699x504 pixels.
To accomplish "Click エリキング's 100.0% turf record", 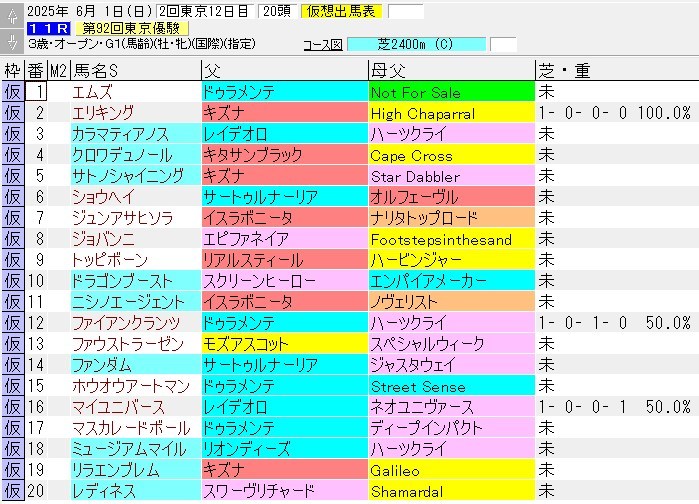I will 615,113.
